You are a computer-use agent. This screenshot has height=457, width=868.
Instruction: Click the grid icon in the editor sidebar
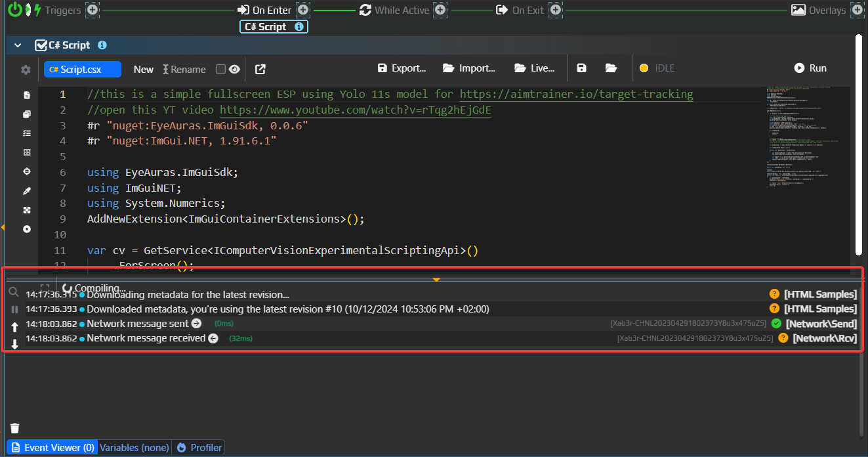click(27, 152)
